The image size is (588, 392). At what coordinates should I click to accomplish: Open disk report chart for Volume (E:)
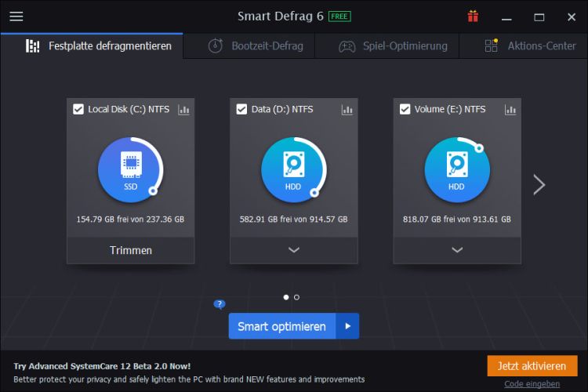(510, 110)
